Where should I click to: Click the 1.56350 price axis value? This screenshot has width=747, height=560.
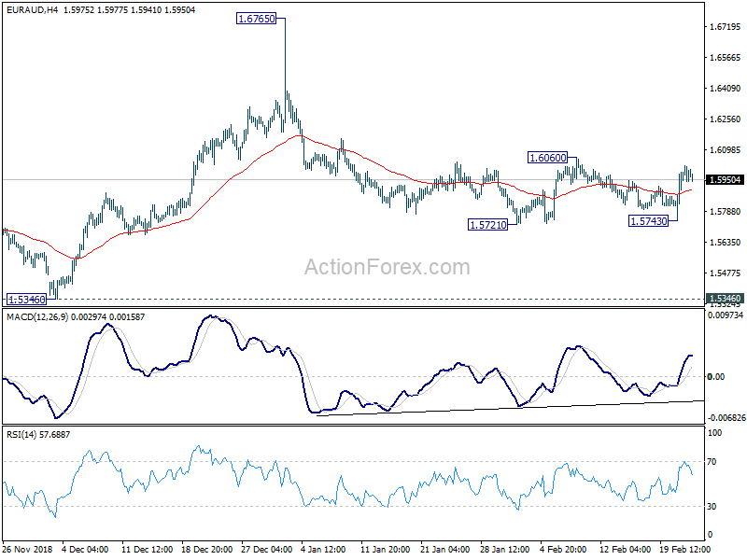coord(726,243)
